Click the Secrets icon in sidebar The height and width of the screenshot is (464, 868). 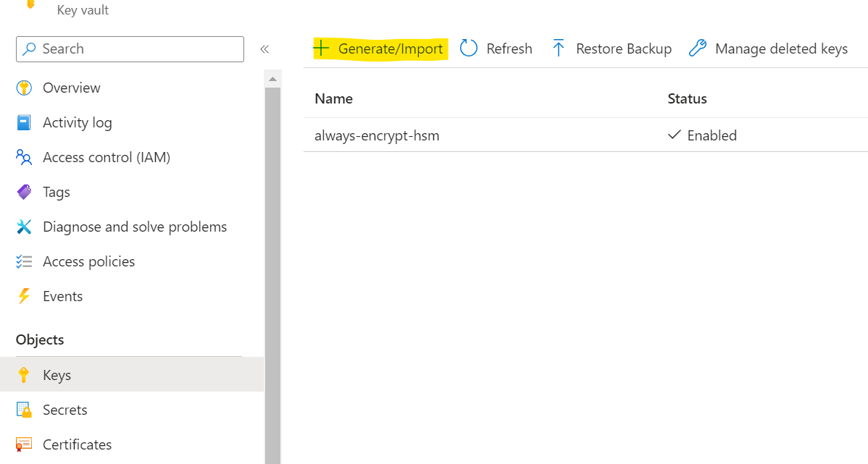(24, 410)
